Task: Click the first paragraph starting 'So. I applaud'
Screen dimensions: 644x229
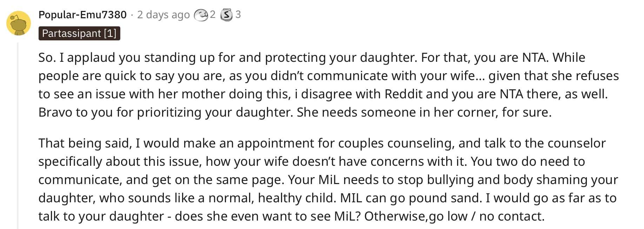Action: [329, 85]
